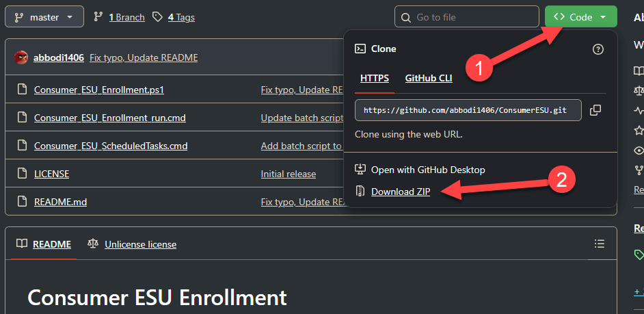644x314 pixels.
Task: Click file icon beside LICENSE
Action: pos(22,174)
